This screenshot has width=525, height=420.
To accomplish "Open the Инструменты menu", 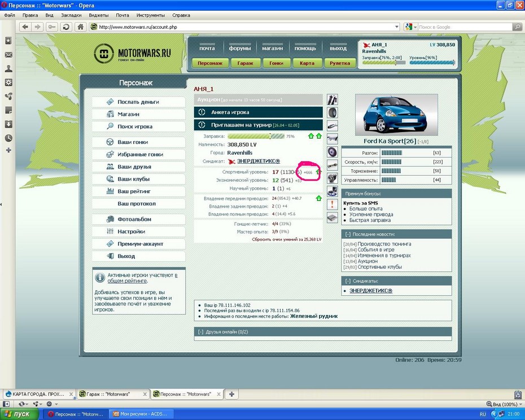I will pos(150,15).
